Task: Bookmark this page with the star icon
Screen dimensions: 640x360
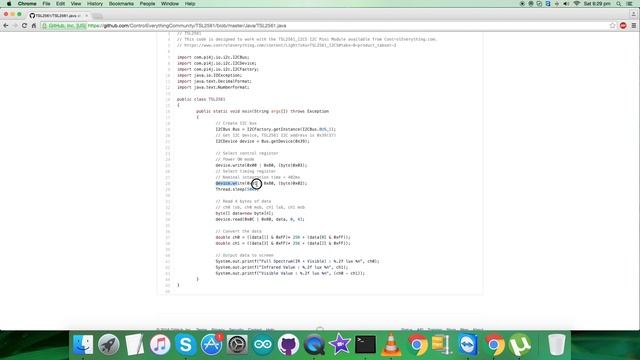Action: pyautogui.click(x=613, y=26)
